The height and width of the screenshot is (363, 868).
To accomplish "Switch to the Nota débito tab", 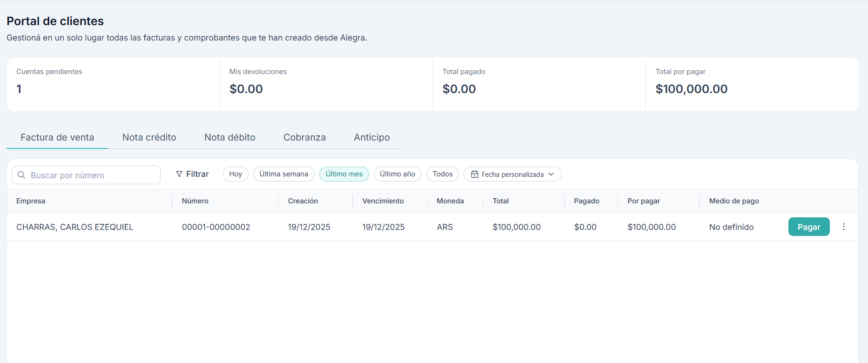I will click(x=229, y=137).
